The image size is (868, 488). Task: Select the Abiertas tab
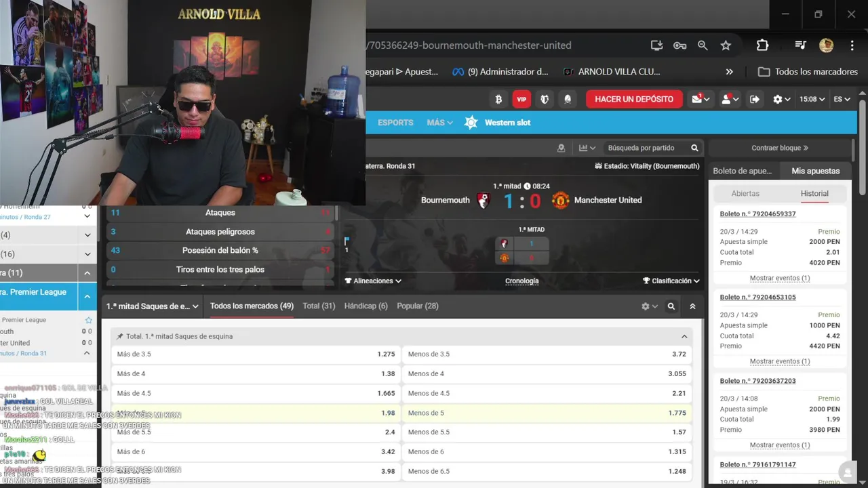click(745, 193)
